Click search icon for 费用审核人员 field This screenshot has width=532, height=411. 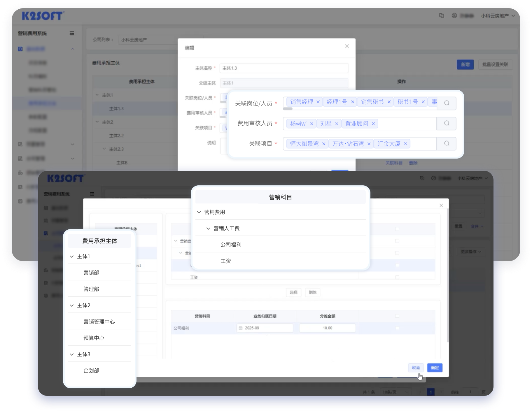[x=447, y=123]
